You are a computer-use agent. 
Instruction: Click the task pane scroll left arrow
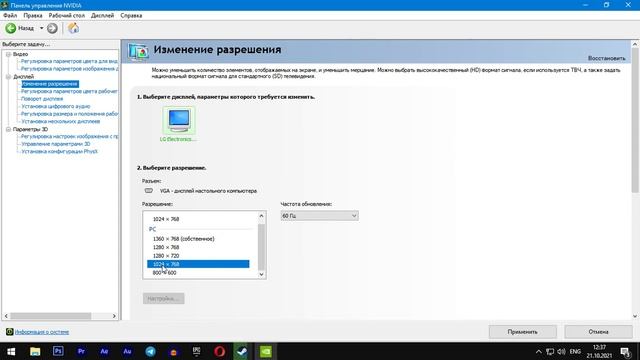click(x=6, y=316)
